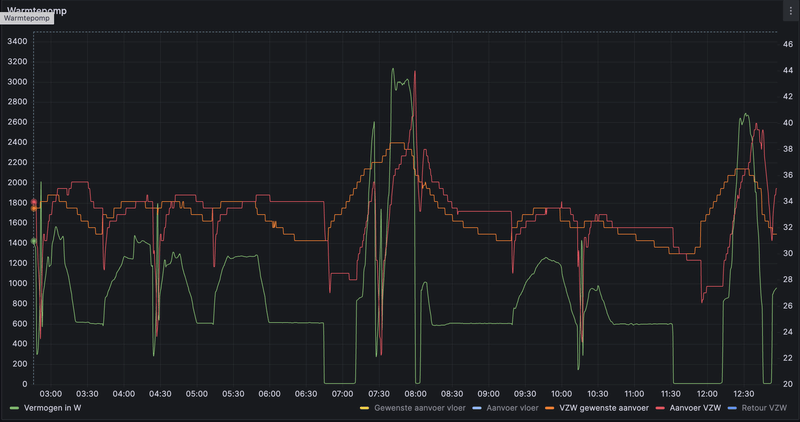This screenshot has width=800, height=422.
Task: Click the 32 right axis value
Action: tap(788, 227)
